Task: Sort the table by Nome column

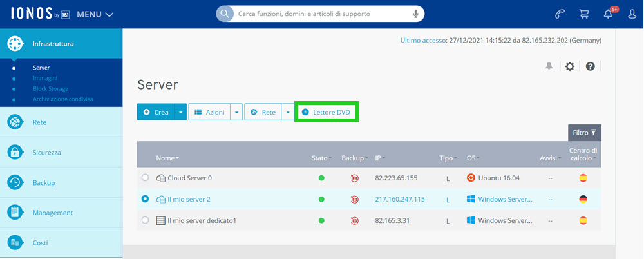Action: pyautogui.click(x=167, y=158)
